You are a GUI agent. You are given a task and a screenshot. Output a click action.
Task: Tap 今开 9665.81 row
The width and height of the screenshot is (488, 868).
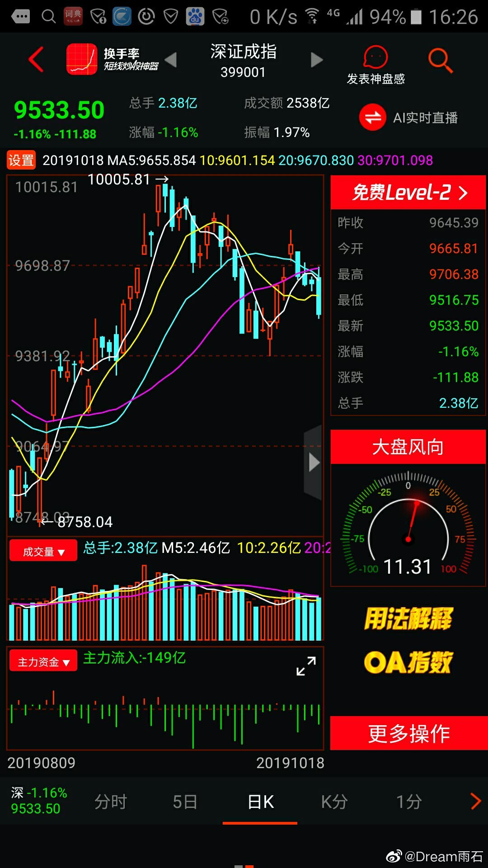point(408,248)
